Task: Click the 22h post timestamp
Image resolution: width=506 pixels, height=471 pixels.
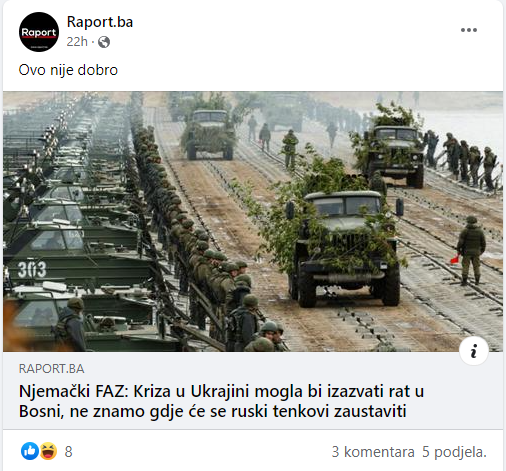Action: point(77,42)
